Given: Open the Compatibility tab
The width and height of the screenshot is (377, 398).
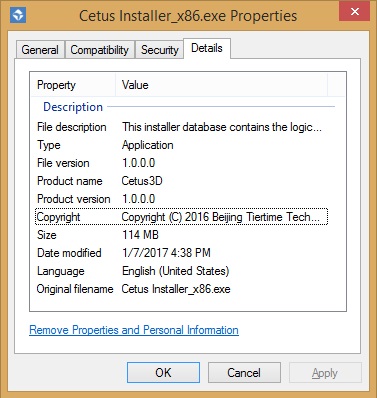Looking at the screenshot, I should click(100, 50).
